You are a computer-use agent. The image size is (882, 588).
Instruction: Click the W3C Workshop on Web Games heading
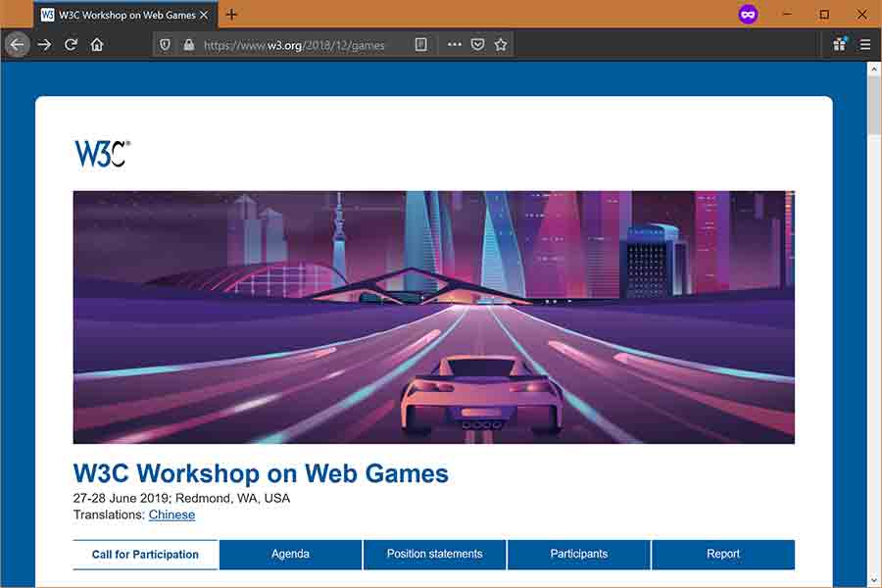point(261,473)
